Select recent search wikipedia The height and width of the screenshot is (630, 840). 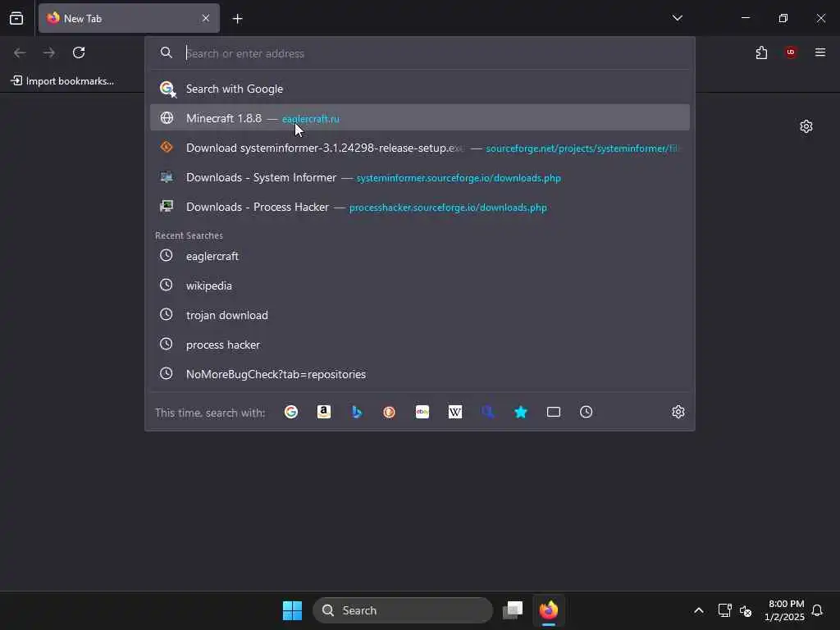pyautogui.click(x=420, y=285)
